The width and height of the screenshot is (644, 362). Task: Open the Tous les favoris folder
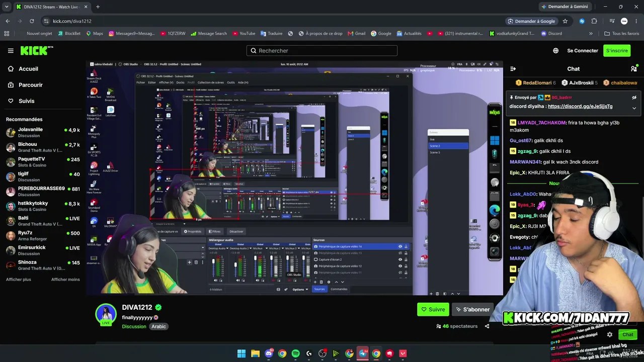coord(621,34)
